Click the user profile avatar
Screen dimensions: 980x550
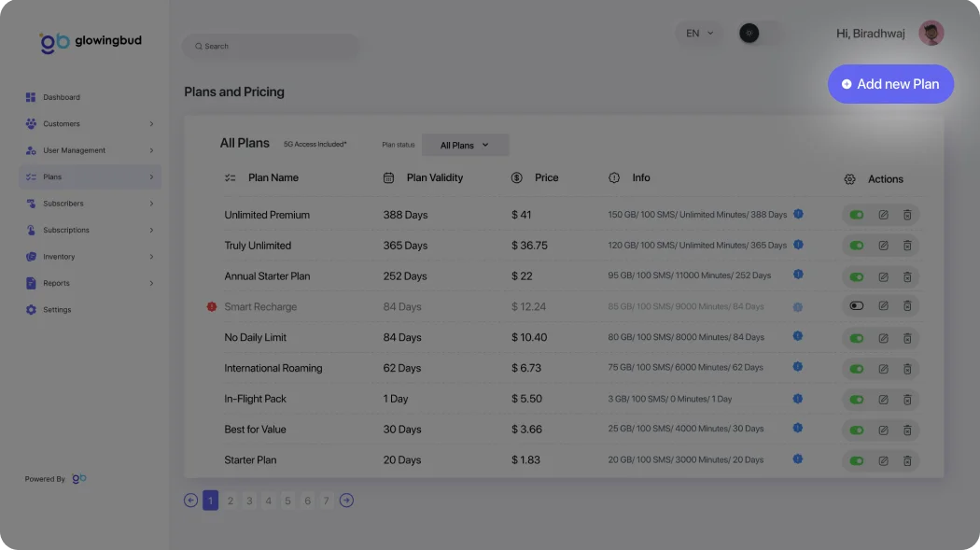coord(931,34)
